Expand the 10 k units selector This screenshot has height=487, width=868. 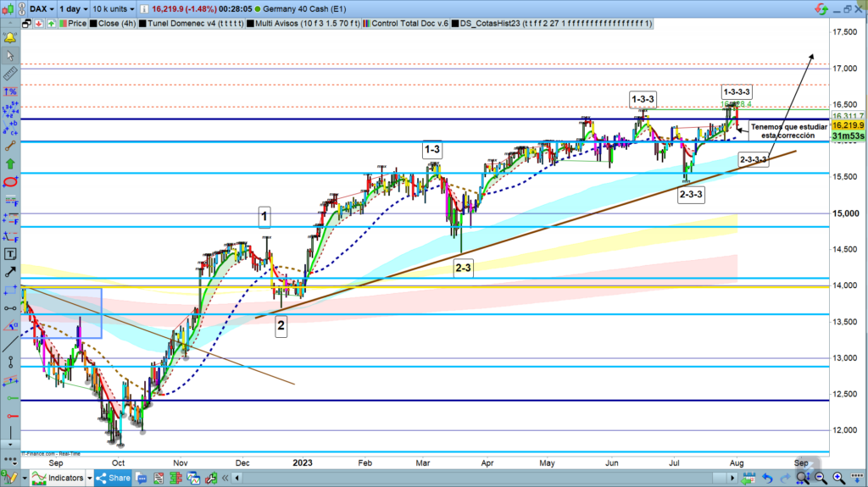113,8
